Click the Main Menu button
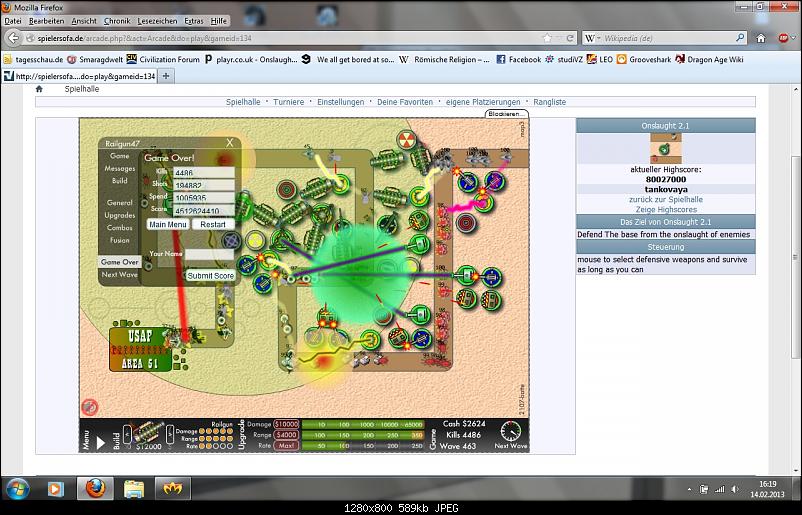Viewport: 802px width, 515px height. [x=168, y=224]
